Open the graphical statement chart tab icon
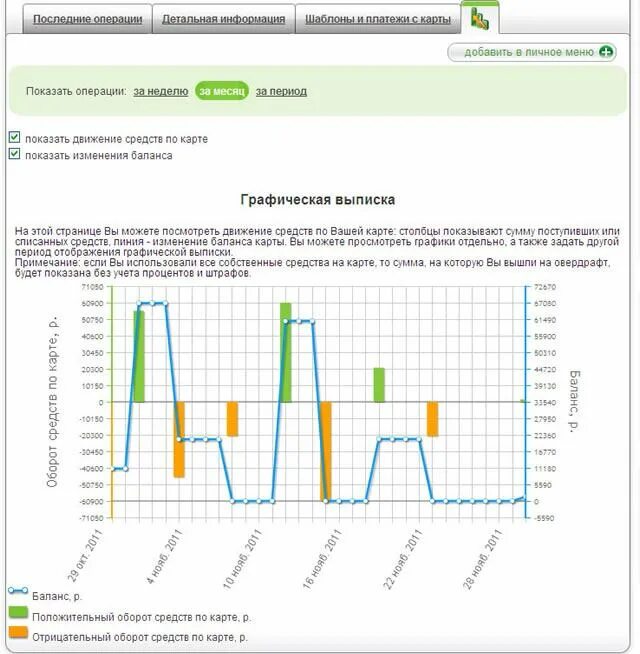 pos(480,19)
